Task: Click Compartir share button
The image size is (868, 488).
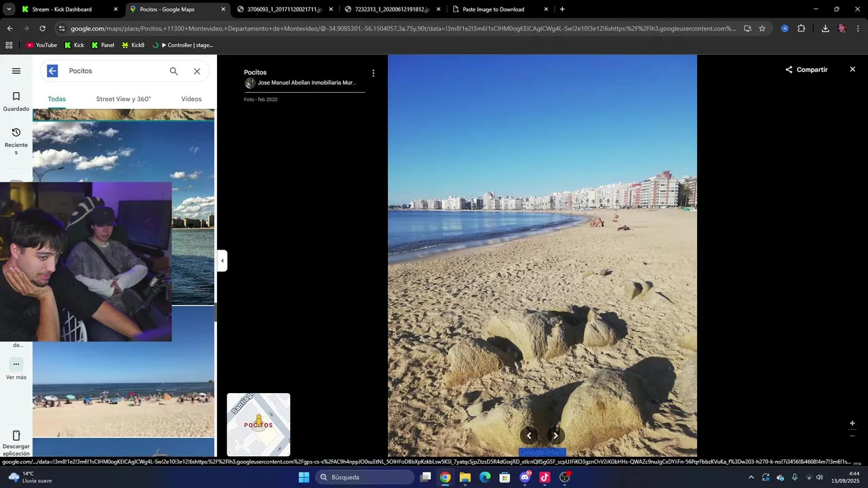Action: click(x=806, y=70)
